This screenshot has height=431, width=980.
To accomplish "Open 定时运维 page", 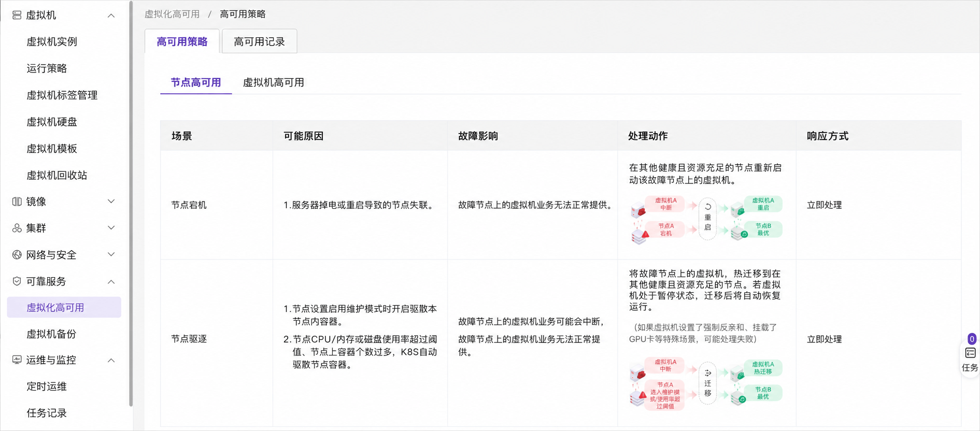I will [47, 386].
